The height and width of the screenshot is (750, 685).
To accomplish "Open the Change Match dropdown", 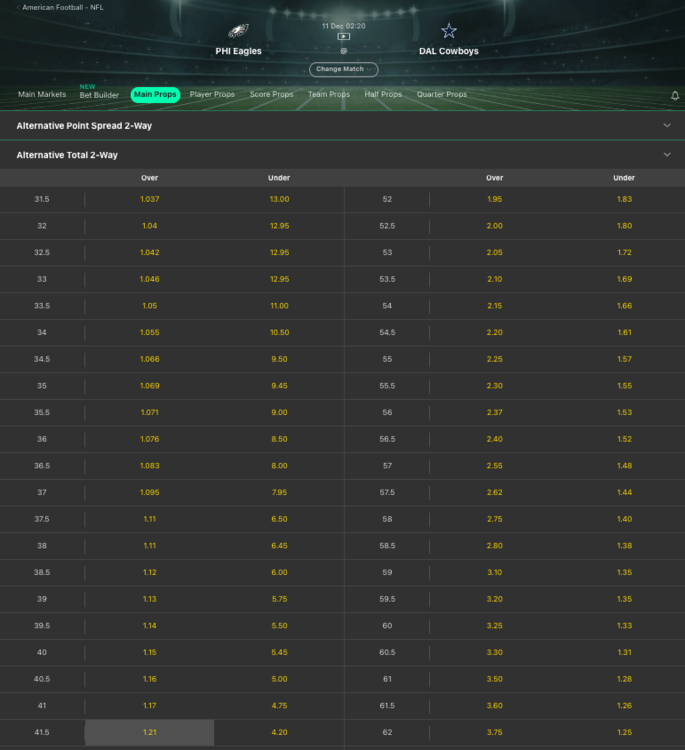I will pos(343,69).
